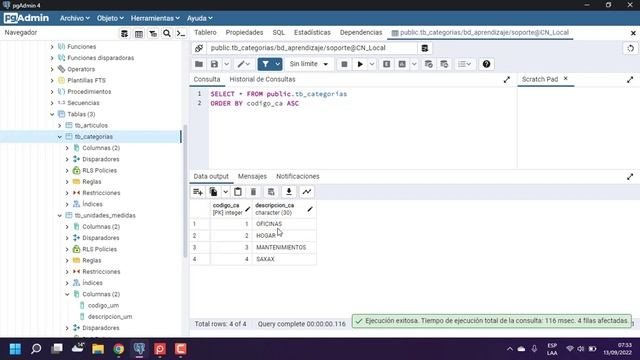This screenshot has height=360, width=640.
Task: Open the edit pencil dropdown
Action: tap(244, 64)
